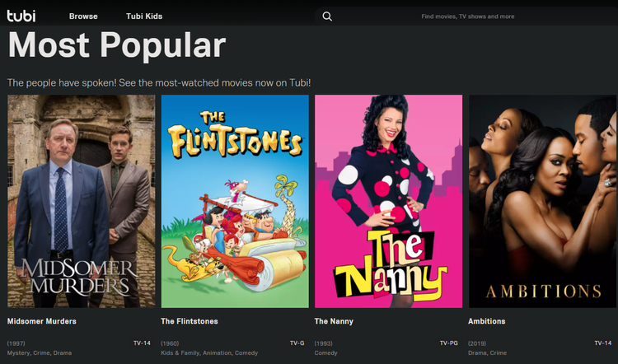Click the search magnifier icon
This screenshot has height=364, width=618.
coord(327,16)
